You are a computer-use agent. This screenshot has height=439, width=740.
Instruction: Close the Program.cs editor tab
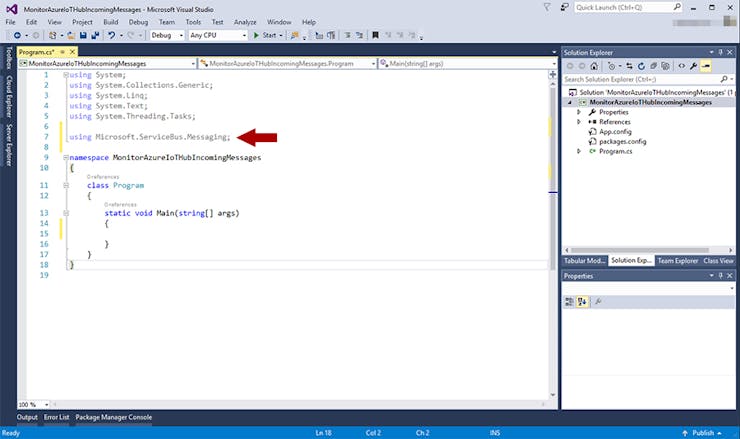[72, 52]
